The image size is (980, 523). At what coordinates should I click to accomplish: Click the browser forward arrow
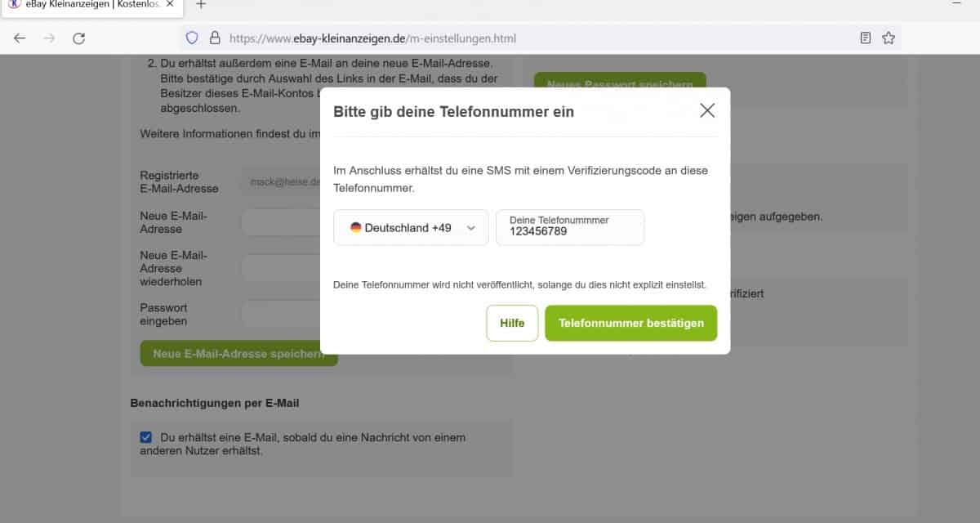49,38
